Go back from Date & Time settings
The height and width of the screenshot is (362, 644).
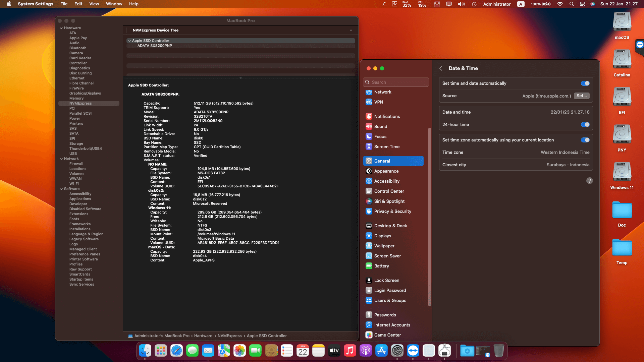point(441,68)
